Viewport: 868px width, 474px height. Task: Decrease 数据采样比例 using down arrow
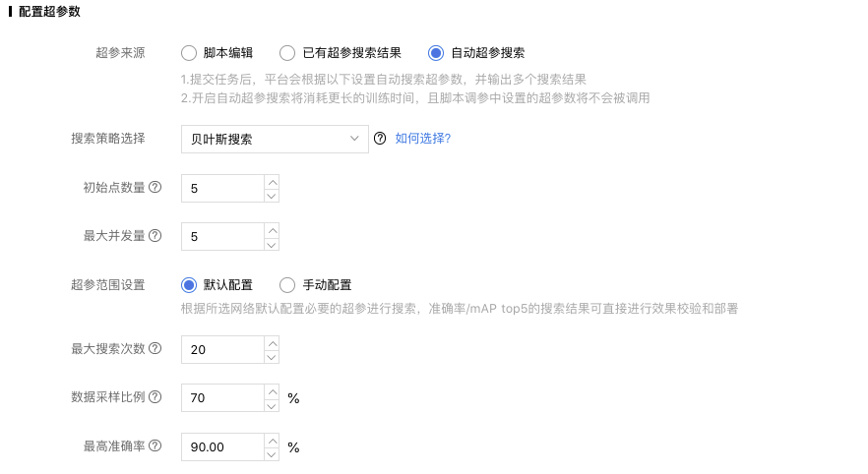pyautogui.click(x=272, y=405)
